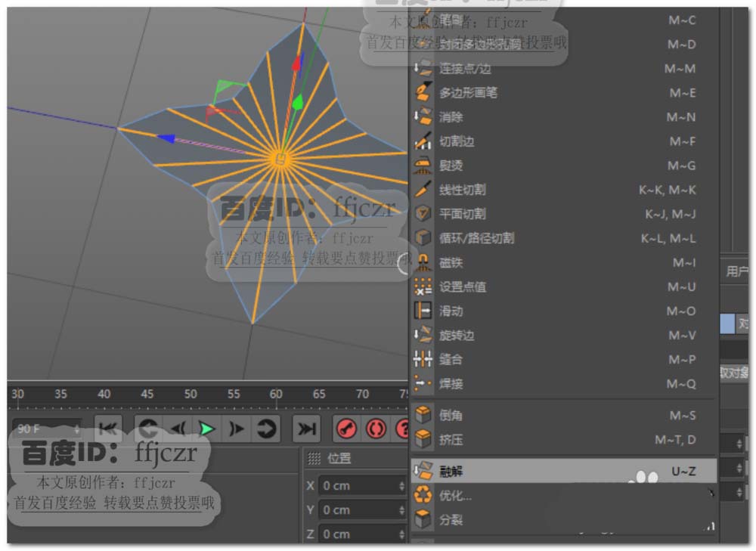Image resolution: width=756 pixels, height=551 pixels.
Task: Click the red X axis arrow handle
Action: tap(298, 63)
